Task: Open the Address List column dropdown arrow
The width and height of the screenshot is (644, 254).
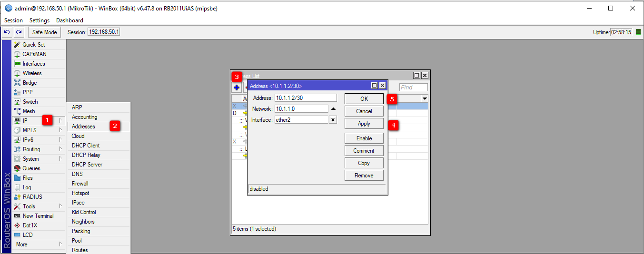Action: [424, 98]
